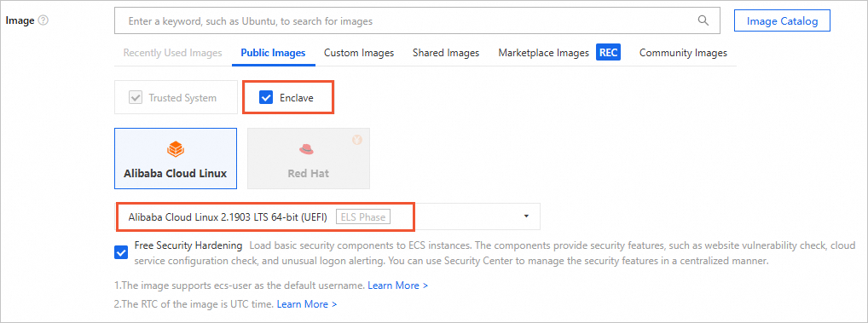Expand the image version dropdown arrow
This screenshot has width=868, height=323.
(x=526, y=216)
